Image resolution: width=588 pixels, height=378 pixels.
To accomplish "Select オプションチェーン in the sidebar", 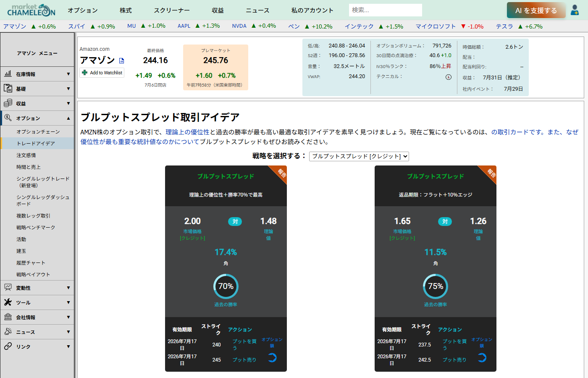I will click(x=38, y=132).
